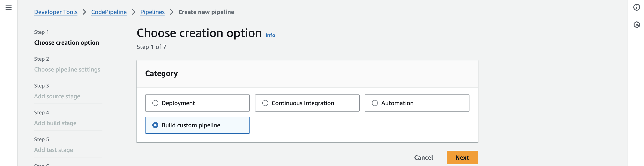Viewport: 644px width, 166px height.
Task: Go to the Add source stage step
Action: tap(57, 96)
